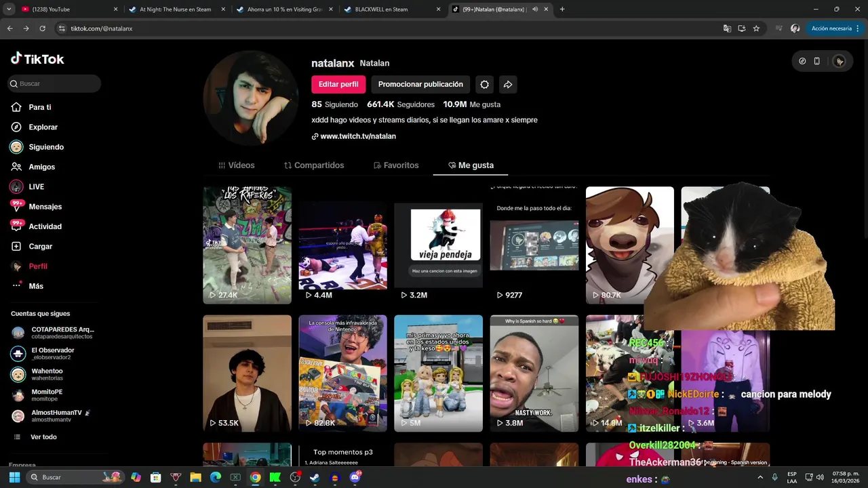Click the TikTok logo
Image resolution: width=868 pixels, height=488 pixels.
37,59
